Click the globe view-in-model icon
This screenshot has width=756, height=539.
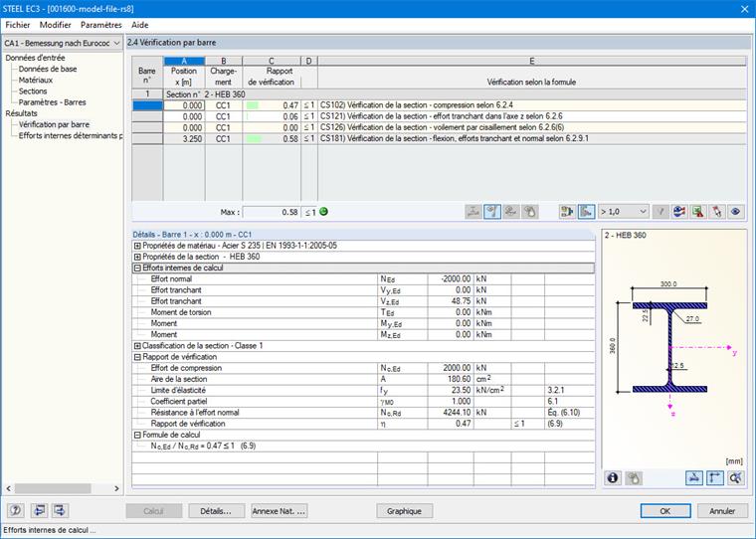point(679,212)
